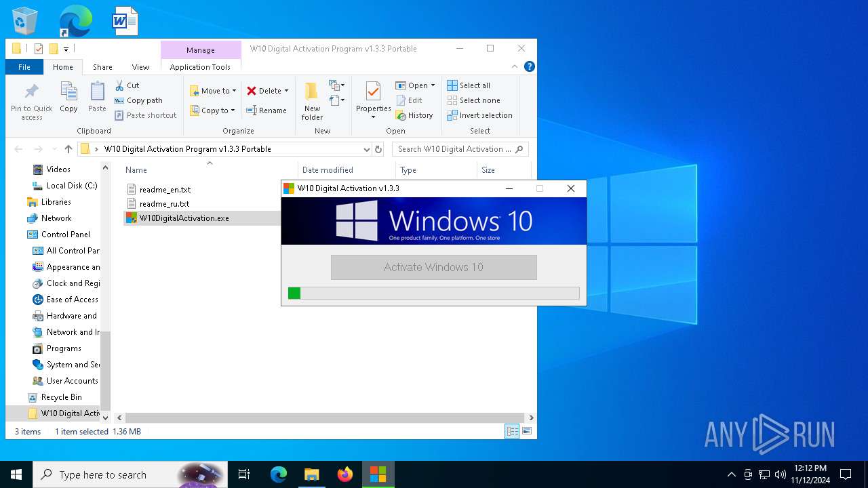Open the Recycle Bin desktop icon
868x488 pixels.
[x=25, y=21]
